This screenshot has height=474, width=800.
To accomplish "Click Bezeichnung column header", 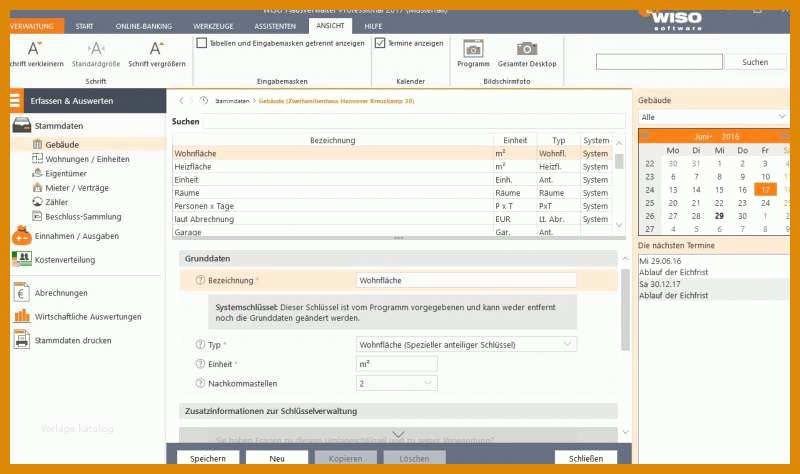I will (333, 140).
